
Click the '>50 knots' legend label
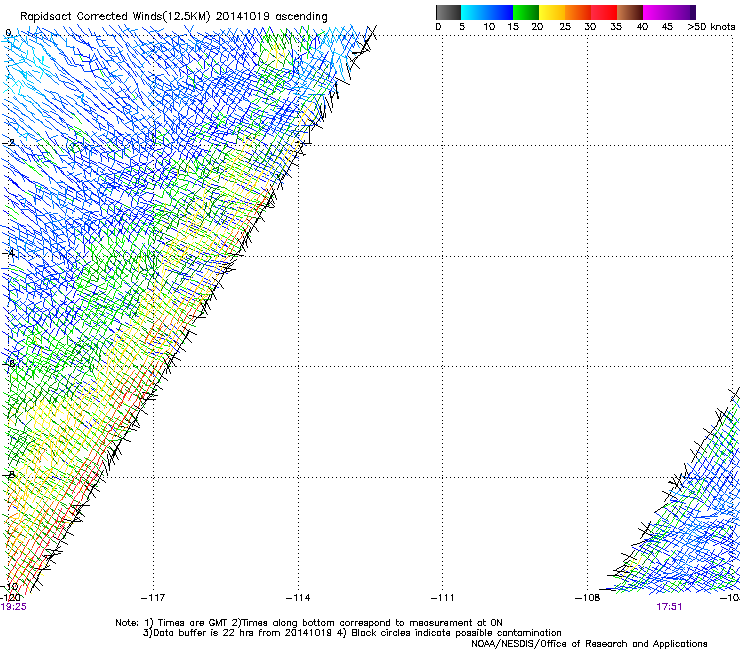(711, 27)
